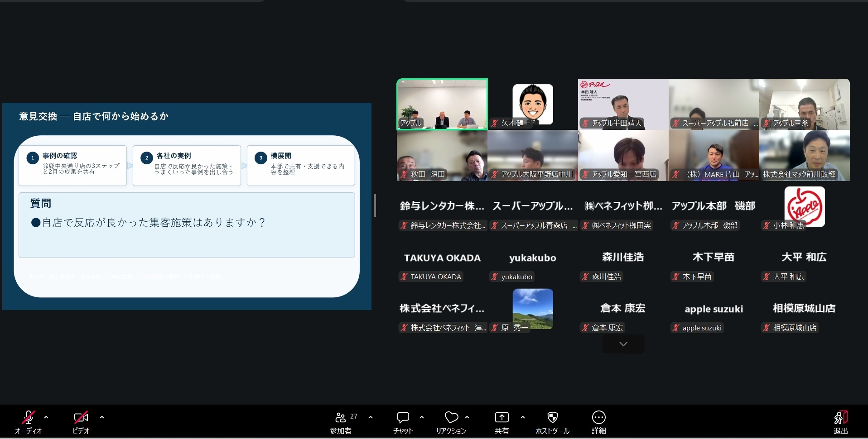Expand the caret next to 共有

click(x=523, y=417)
